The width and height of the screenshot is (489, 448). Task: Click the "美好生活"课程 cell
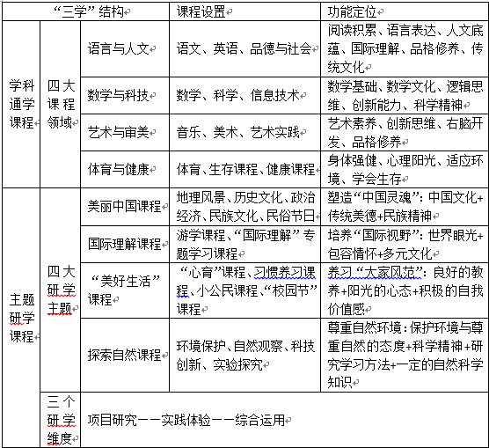click(125, 290)
